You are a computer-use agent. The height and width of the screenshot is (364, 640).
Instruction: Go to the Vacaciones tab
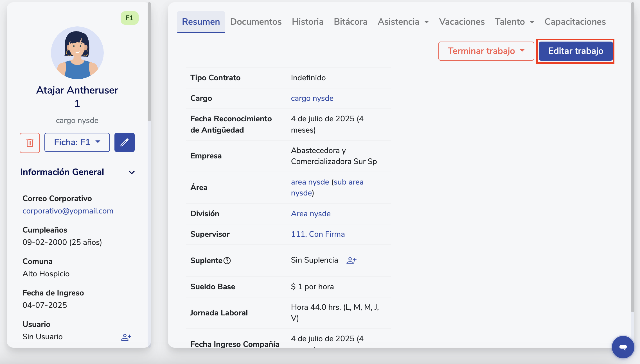tap(462, 22)
